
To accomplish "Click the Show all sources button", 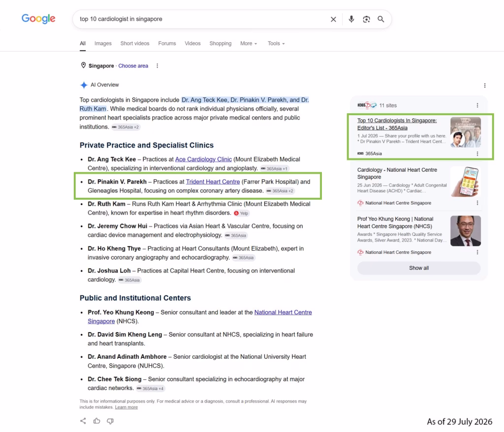I will pyautogui.click(x=419, y=268).
